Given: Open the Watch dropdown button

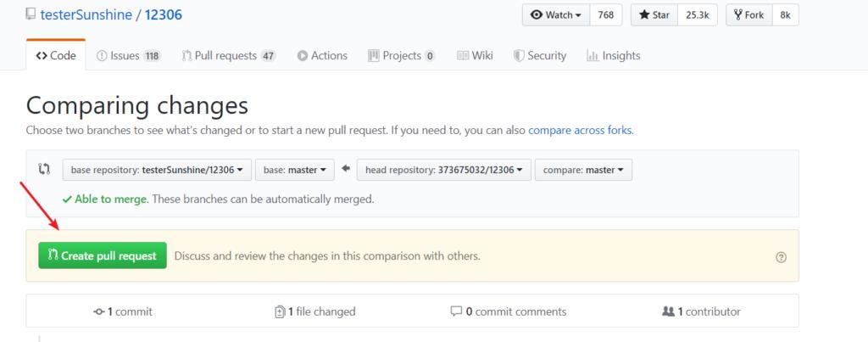Looking at the screenshot, I should tap(556, 15).
